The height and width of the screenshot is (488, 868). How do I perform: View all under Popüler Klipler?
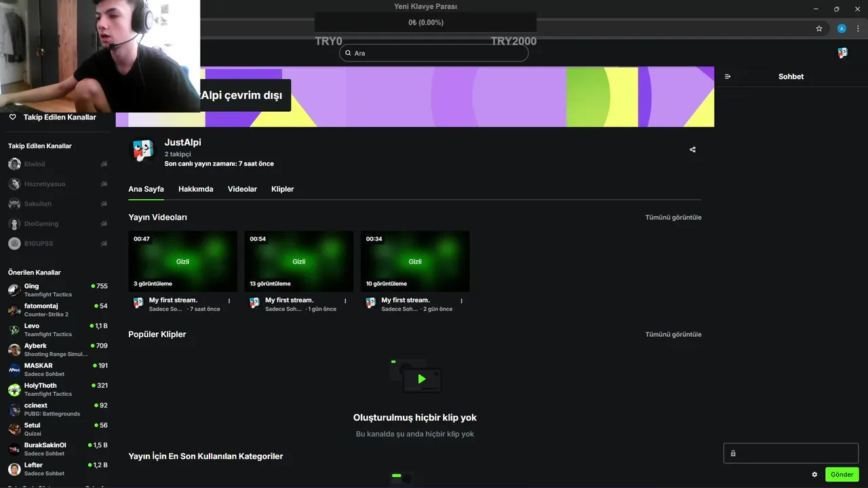point(673,334)
